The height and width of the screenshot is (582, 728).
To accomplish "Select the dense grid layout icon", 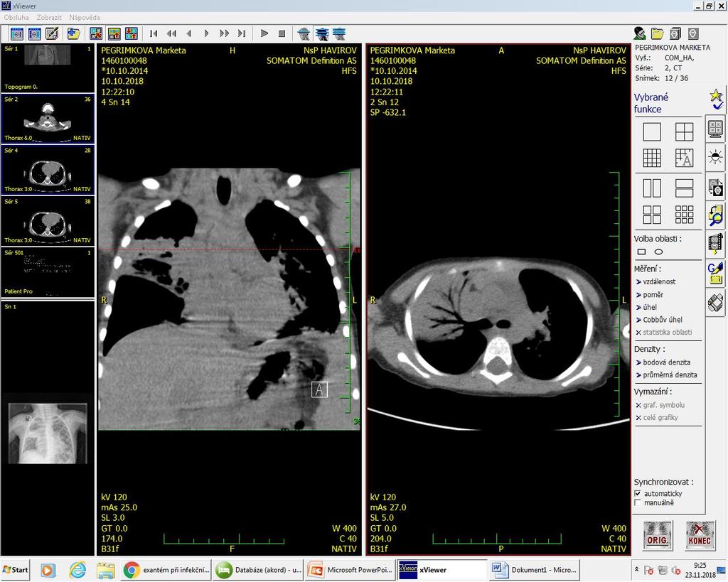I will click(x=652, y=158).
